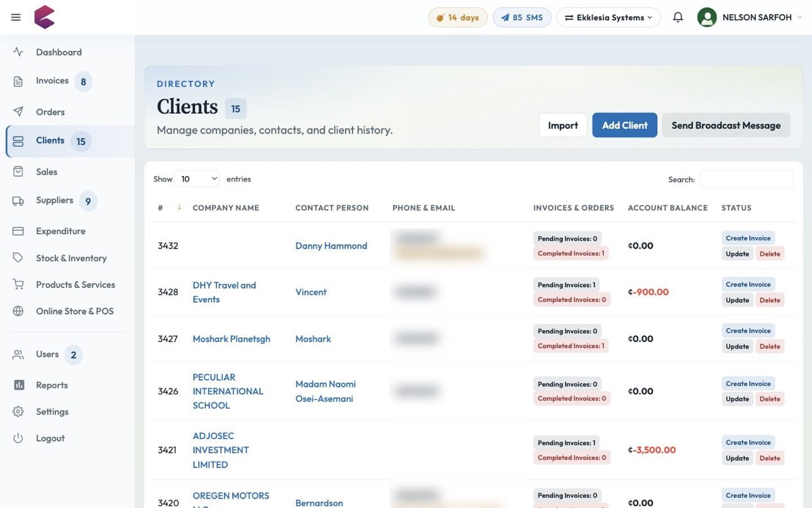Sort by CONTACT PERSON column header

pyautogui.click(x=332, y=208)
